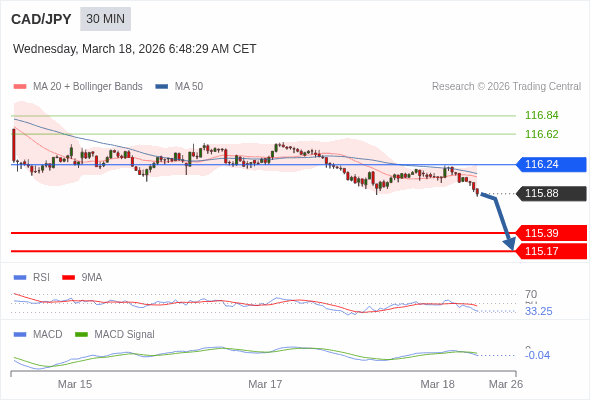Click the blue 116.24 pivot price tag
Image resolution: width=590 pixels, height=400 pixels.
point(551,164)
